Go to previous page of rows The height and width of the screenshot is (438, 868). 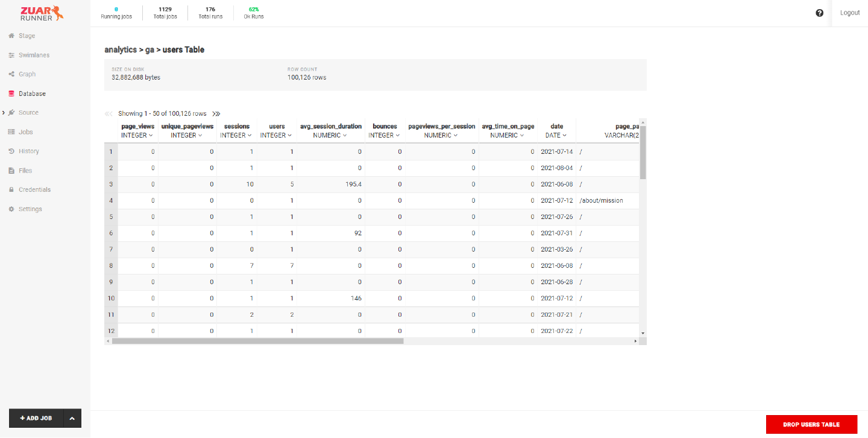point(108,113)
